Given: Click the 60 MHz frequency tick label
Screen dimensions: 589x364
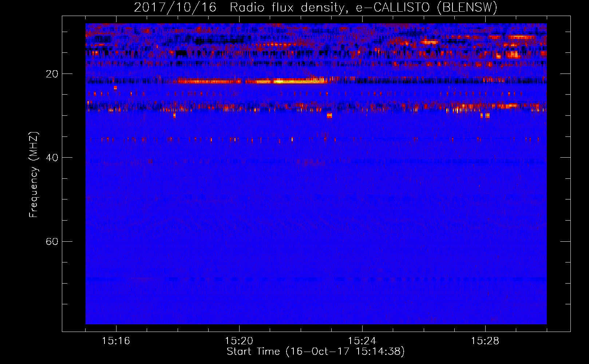Looking at the screenshot, I should pyautogui.click(x=52, y=242).
